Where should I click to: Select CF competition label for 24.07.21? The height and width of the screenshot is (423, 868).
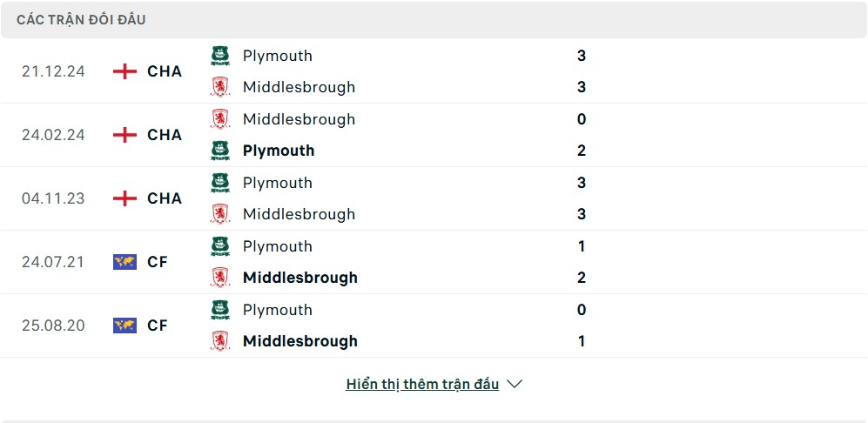click(x=158, y=262)
